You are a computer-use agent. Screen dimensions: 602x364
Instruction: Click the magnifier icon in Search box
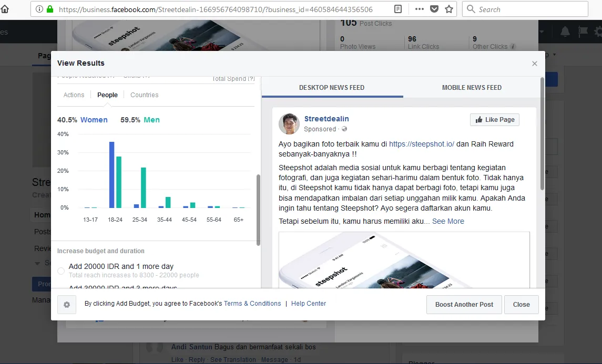pyautogui.click(x=471, y=9)
